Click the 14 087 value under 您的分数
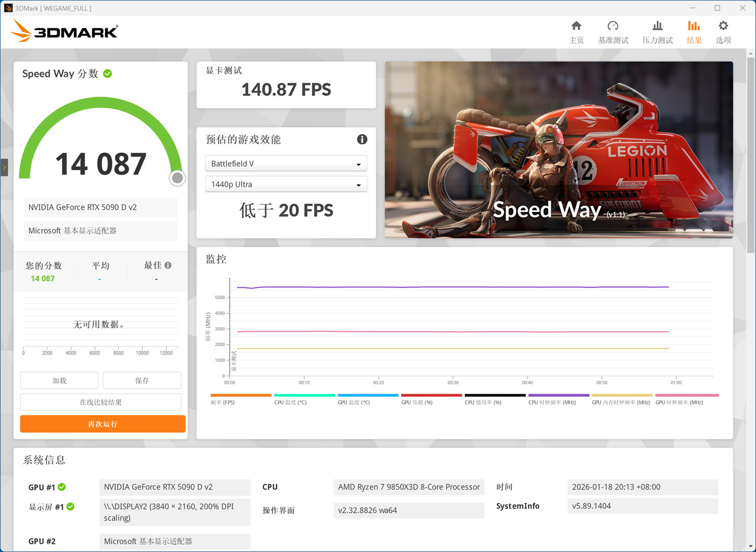756x552 pixels. tap(43, 279)
